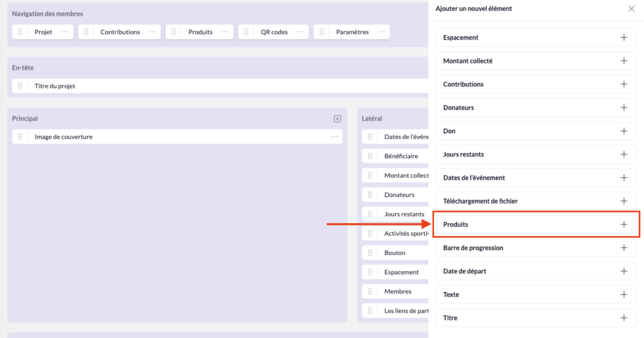Viewport: 644px width, 338px height.
Task: Click plus icon next to Produits
Action: (623, 224)
